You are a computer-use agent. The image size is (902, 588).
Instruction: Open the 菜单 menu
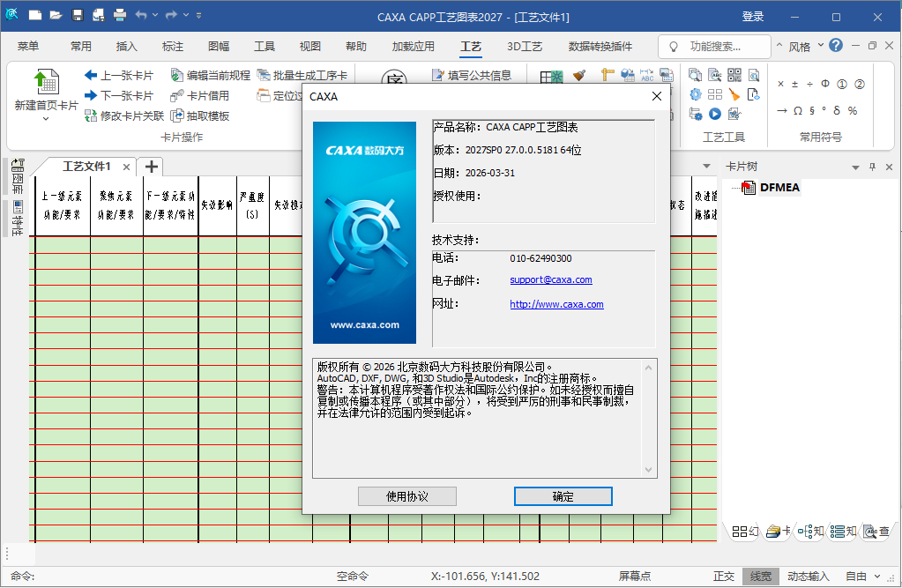pyautogui.click(x=27, y=47)
